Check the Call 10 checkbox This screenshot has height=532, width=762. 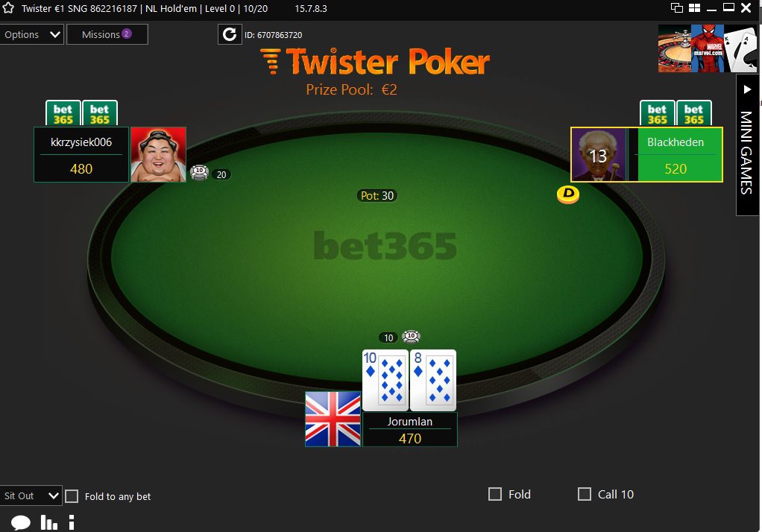584,494
